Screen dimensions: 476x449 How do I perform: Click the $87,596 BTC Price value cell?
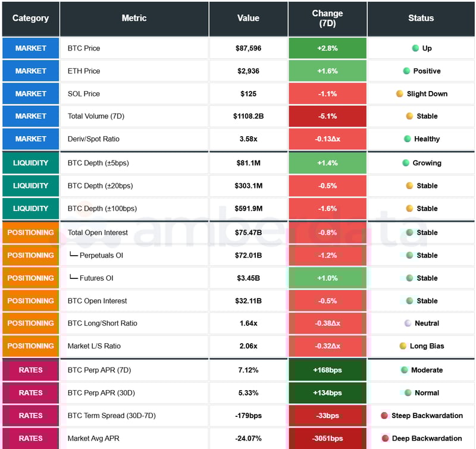click(x=248, y=48)
